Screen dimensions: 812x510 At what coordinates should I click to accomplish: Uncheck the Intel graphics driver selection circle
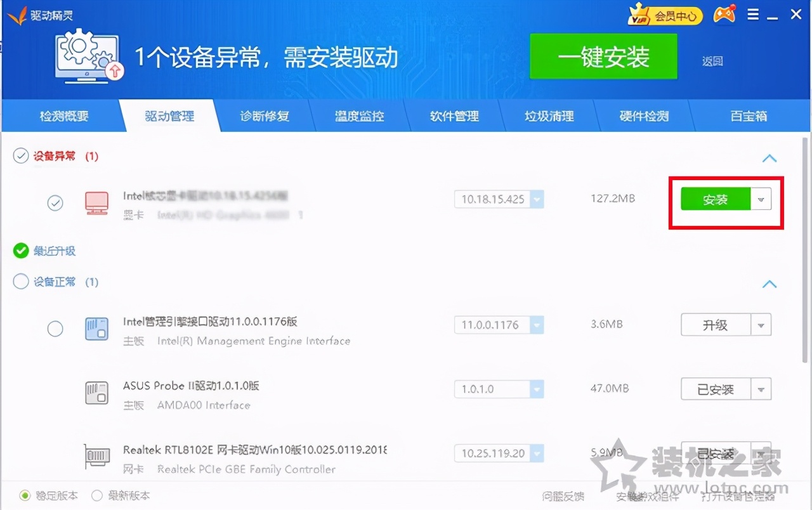coord(55,202)
